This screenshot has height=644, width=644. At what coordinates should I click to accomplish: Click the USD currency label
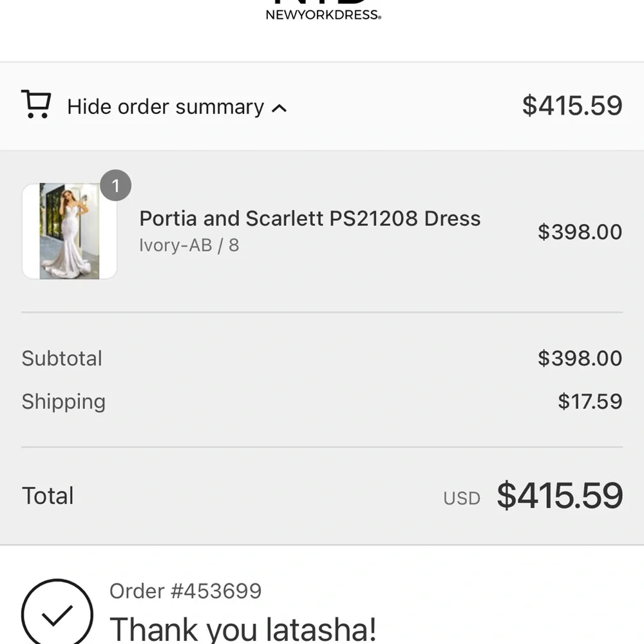point(462,498)
